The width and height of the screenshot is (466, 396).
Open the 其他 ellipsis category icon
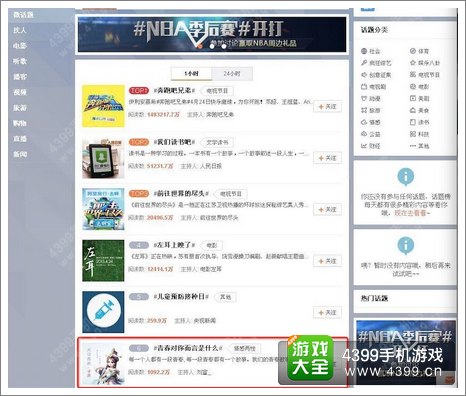(413, 146)
